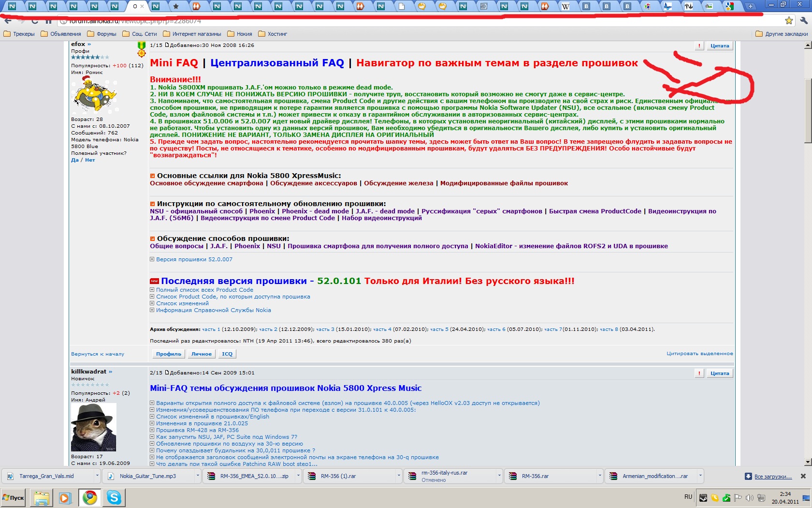Click the ICQ button

[x=227, y=354]
